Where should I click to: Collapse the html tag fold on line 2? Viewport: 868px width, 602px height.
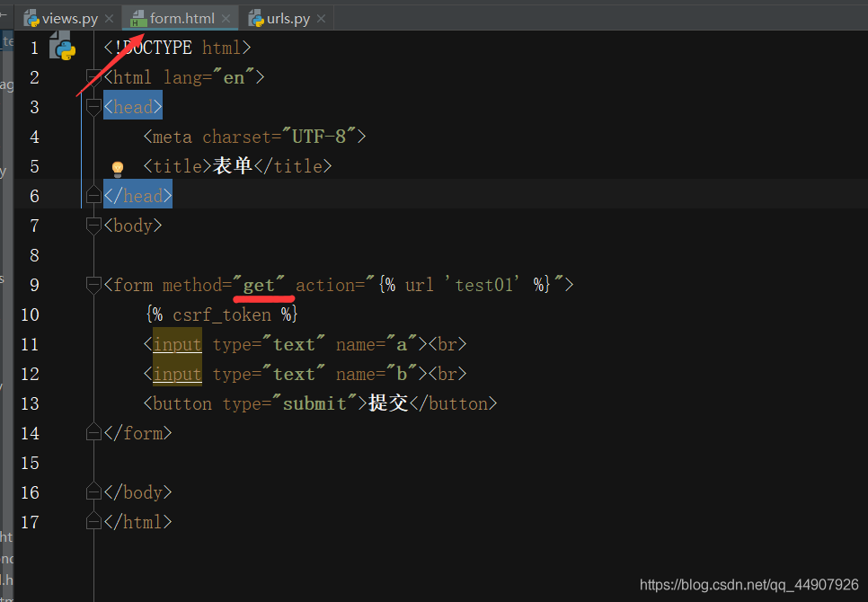(x=93, y=77)
